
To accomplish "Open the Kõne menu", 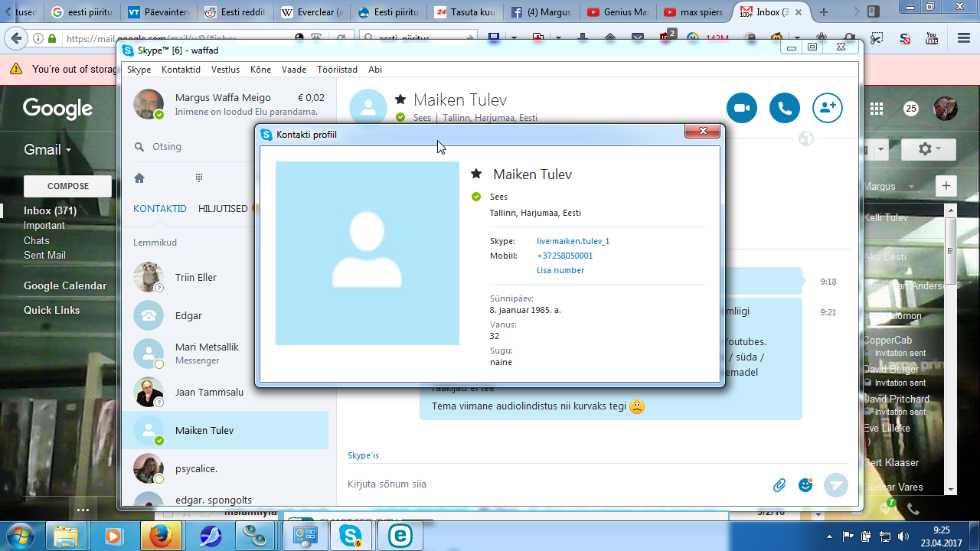I will [260, 70].
